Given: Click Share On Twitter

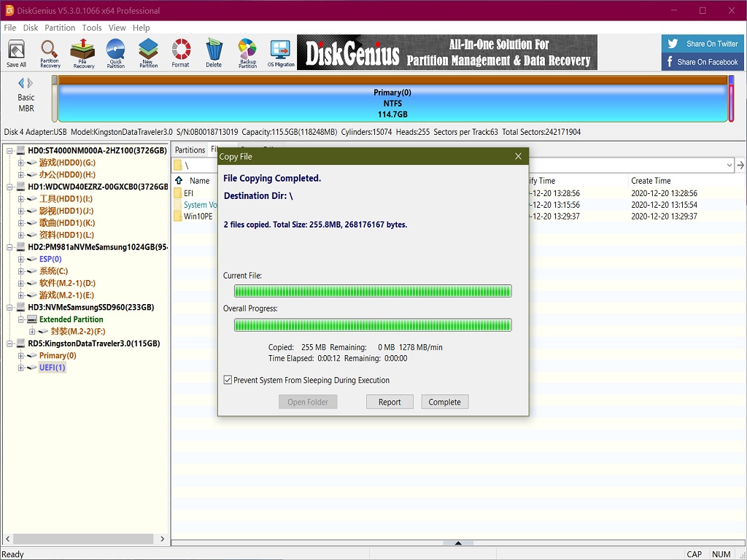Looking at the screenshot, I should 703,44.
